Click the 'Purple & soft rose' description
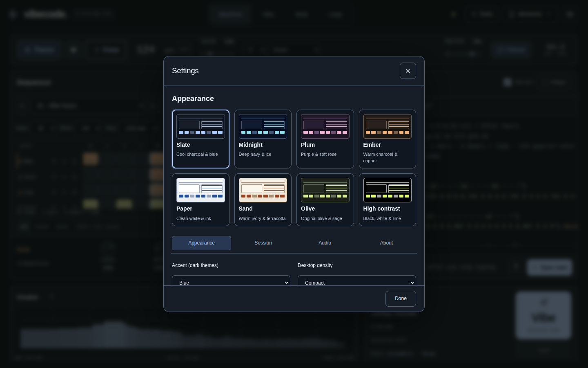This screenshot has height=368, width=588. pyautogui.click(x=319, y=154)
